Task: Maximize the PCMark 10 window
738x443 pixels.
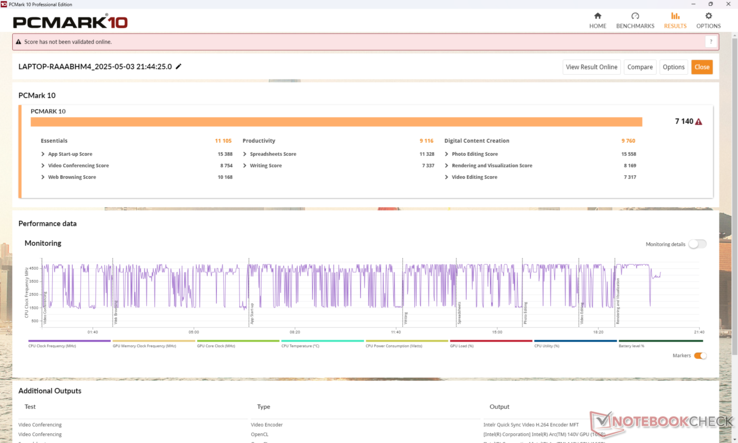Action: click(710, 4)
